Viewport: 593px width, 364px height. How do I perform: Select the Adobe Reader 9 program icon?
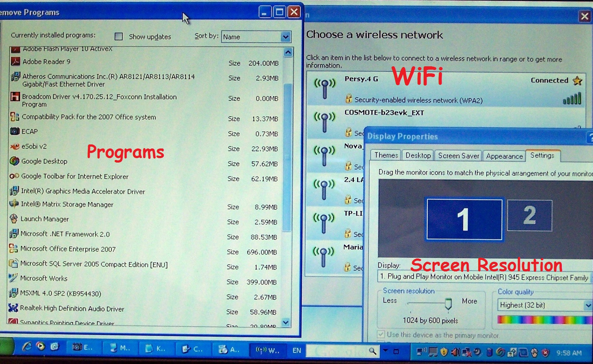click(15, 61)
